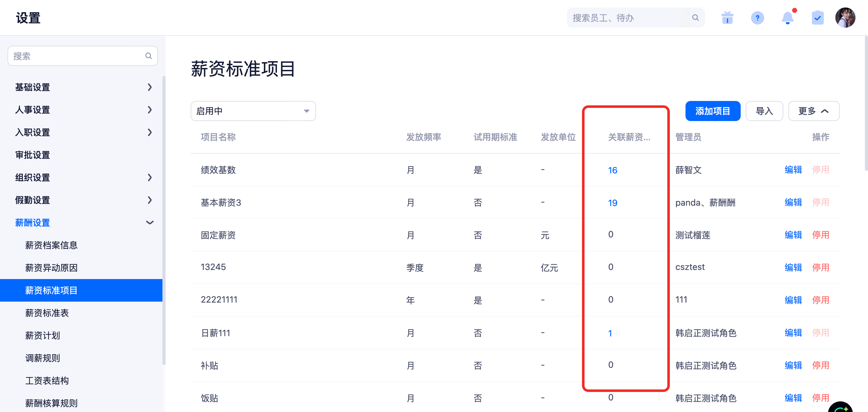Image resolution: width=868 pixels, height=412 pixels.
Task: Click 停用 for 补贴
Action: coord(820,366)
